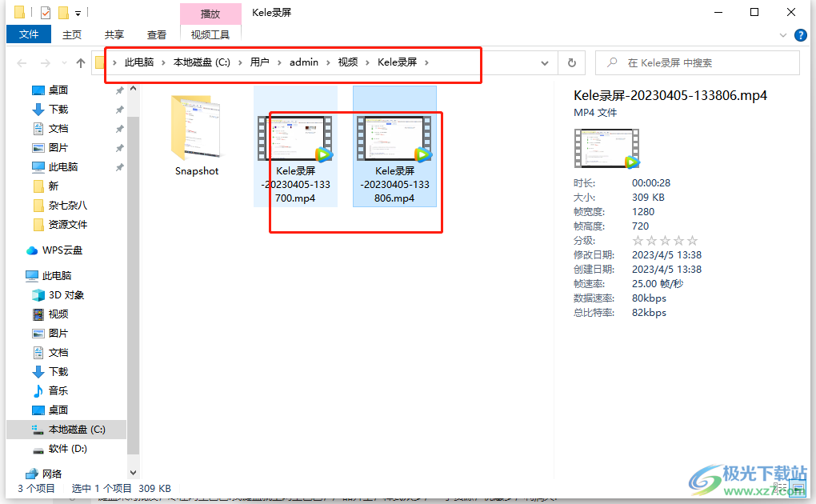The width and height of the screenshot is (816, 504).
Task: Switch to details view icon in status bar
Action: (x=780, y=488)
